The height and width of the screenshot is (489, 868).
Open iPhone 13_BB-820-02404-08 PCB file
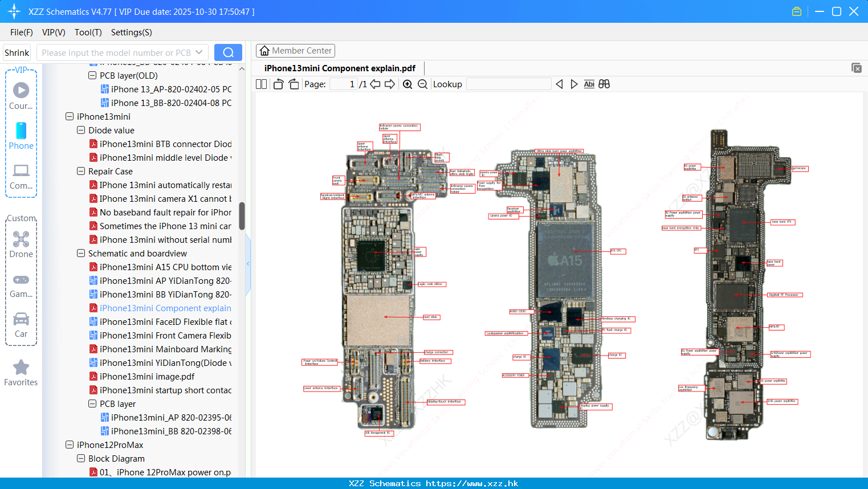click(166, 103)
